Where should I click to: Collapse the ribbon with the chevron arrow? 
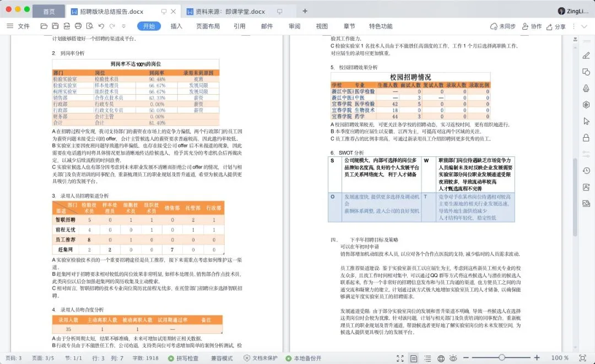[585, 26]
